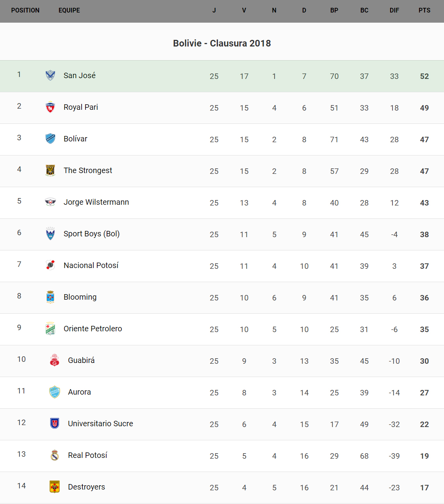Click the Royal Pari team logo
This screenshot has height=504, width=444.
(x=50, y=107)
